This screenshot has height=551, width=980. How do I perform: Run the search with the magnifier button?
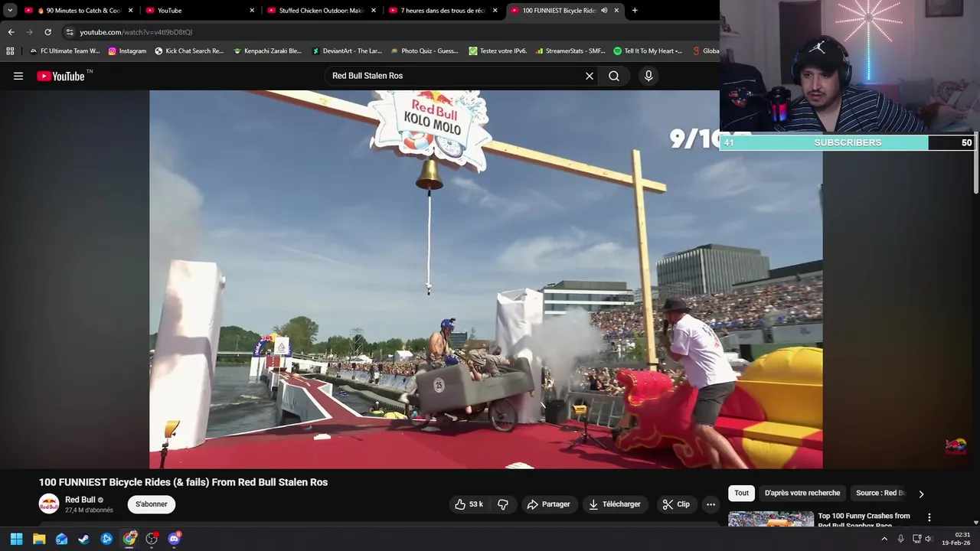tap(614, 76)
